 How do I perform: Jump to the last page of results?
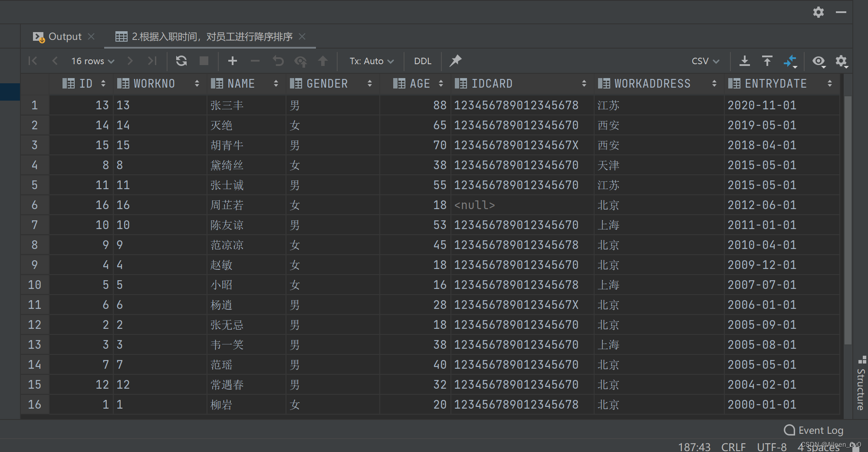click(x=152, y=61)
